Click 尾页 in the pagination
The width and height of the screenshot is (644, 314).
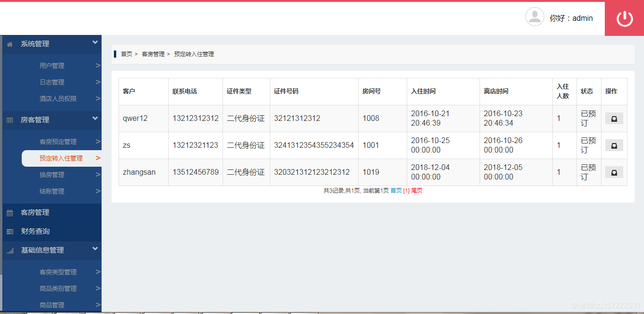tap(415, 190)
